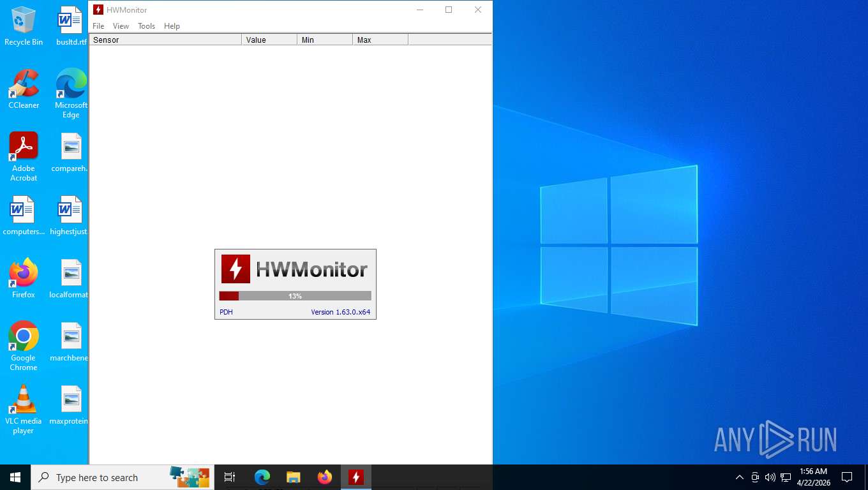Open File Explorer from the taskbar
This screenshot has height=490, width=868.
(294, 477)
